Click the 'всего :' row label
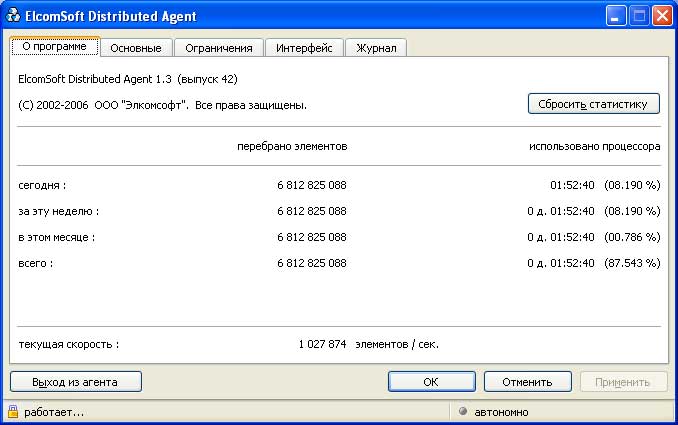 coord(35,263)
